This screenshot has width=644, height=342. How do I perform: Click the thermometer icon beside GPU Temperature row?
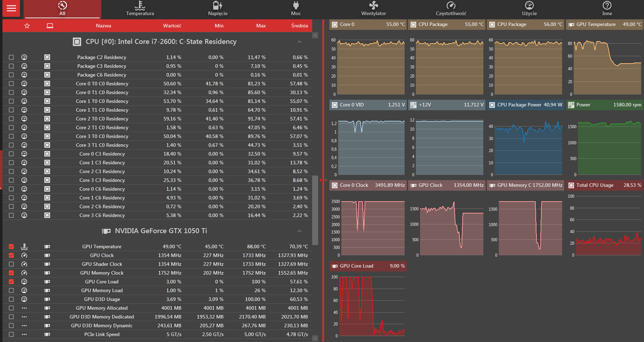[x=24, y=246]
